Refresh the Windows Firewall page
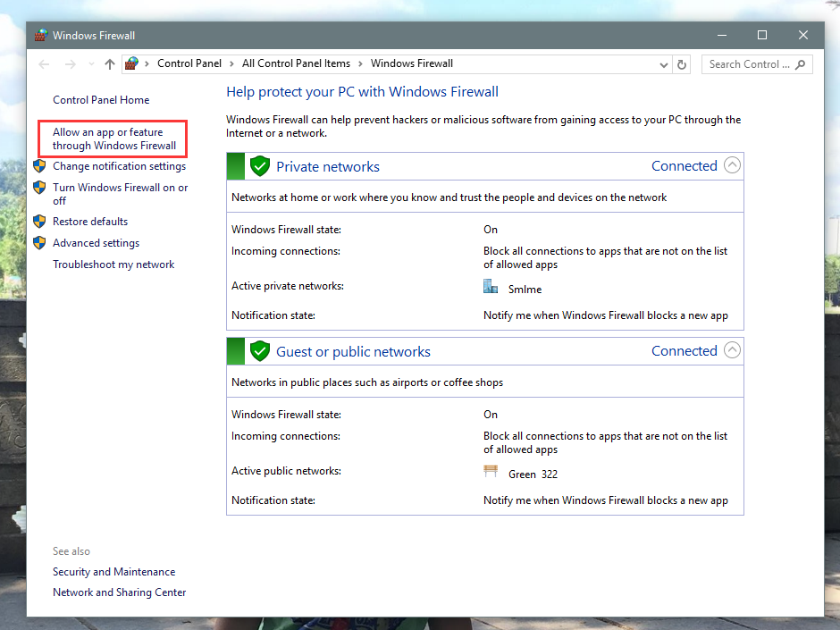The height and width of the screenshot is (630, 840). [682, 65]
